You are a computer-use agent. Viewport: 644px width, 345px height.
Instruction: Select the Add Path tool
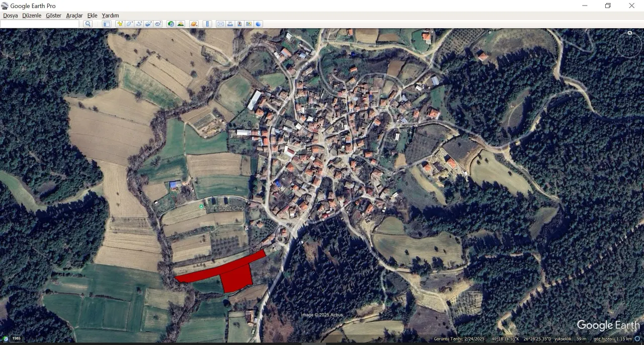pyautogui.click(x=139, y=24)
